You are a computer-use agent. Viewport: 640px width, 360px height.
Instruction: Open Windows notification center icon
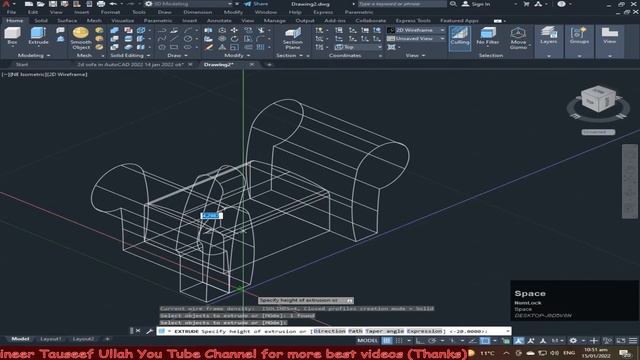[x=625, y=353]
